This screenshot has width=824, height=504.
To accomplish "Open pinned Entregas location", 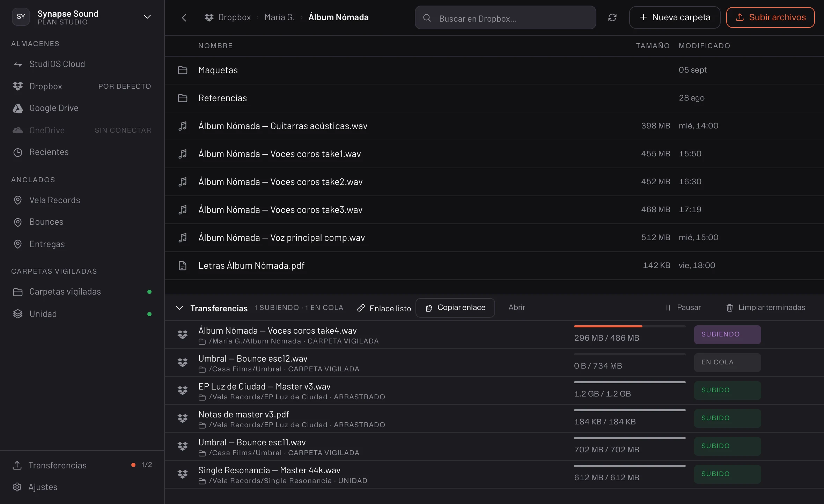I will pyautogui.click(x=82, y=244).
